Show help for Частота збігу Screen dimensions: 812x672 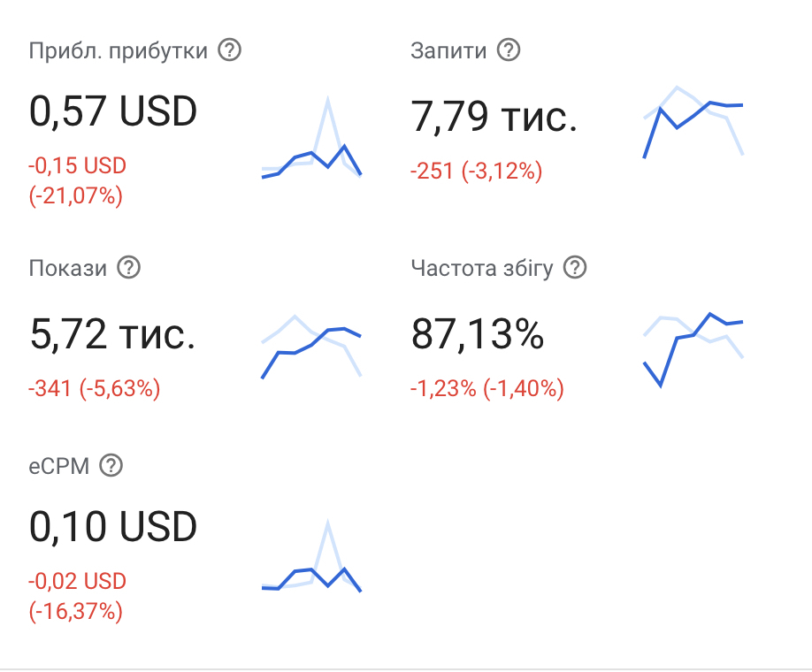point(576,267)
